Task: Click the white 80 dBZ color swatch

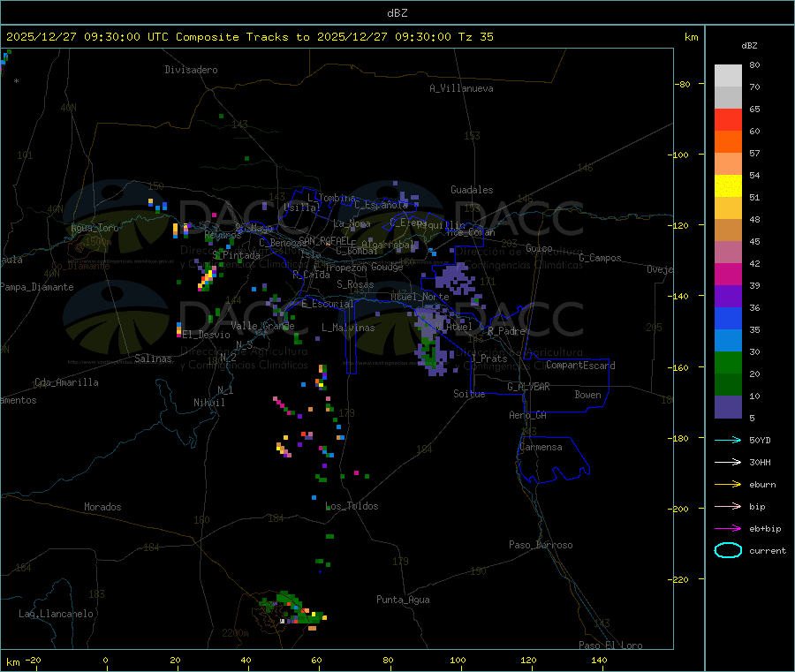Action: click(x=728, y=76)
